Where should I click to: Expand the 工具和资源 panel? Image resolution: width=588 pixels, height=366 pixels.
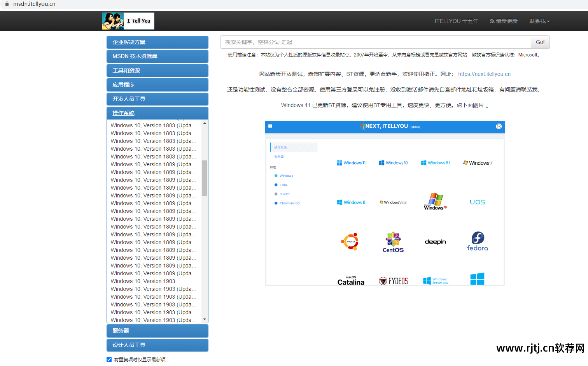click(x=157, y=70)
